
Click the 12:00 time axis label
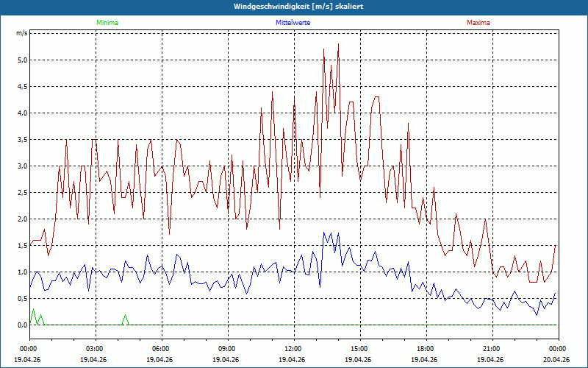tap(293, 349)
